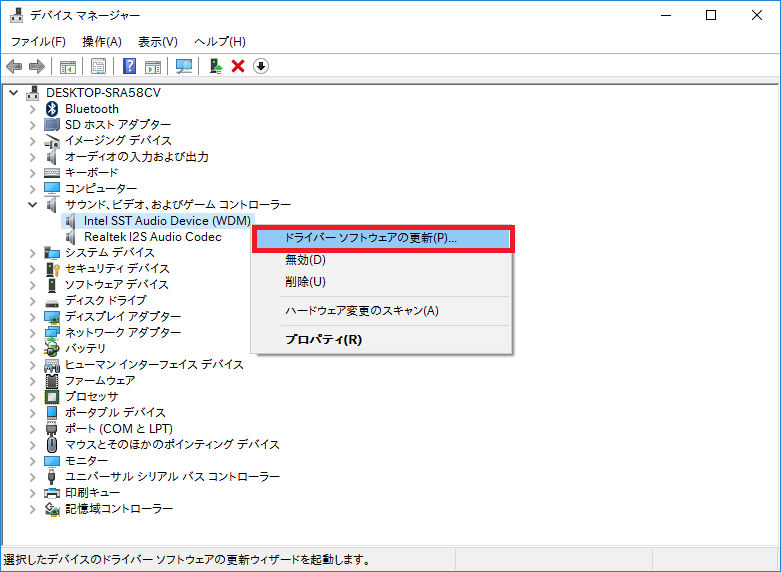781x572 pixels.
Task: Click the ディスプレイ アダプター icon
Action: pos(52,317)
